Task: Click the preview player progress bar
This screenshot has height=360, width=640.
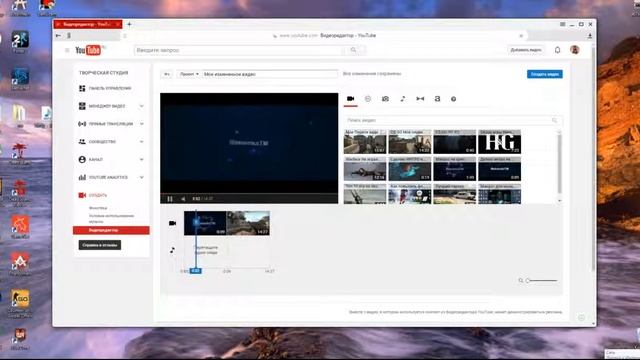Action: 249,193
